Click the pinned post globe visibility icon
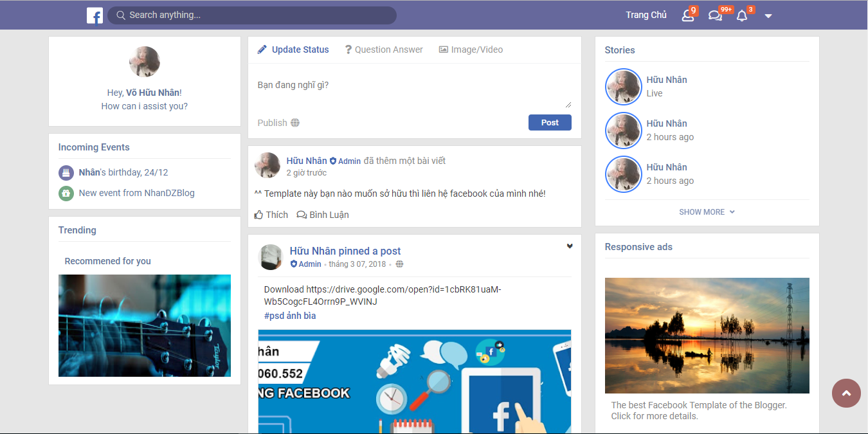Image resolution: width=868 pixels, height=434 pixels. point(400,264)
